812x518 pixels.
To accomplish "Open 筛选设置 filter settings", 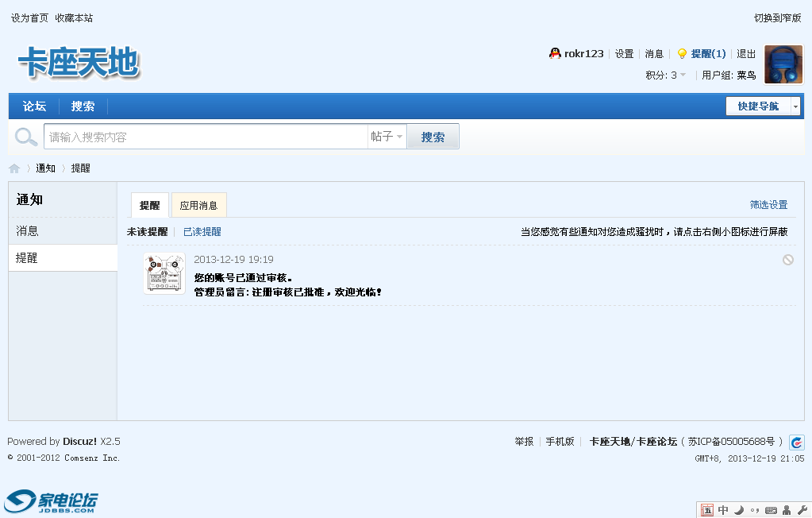I will click(770, 204).
